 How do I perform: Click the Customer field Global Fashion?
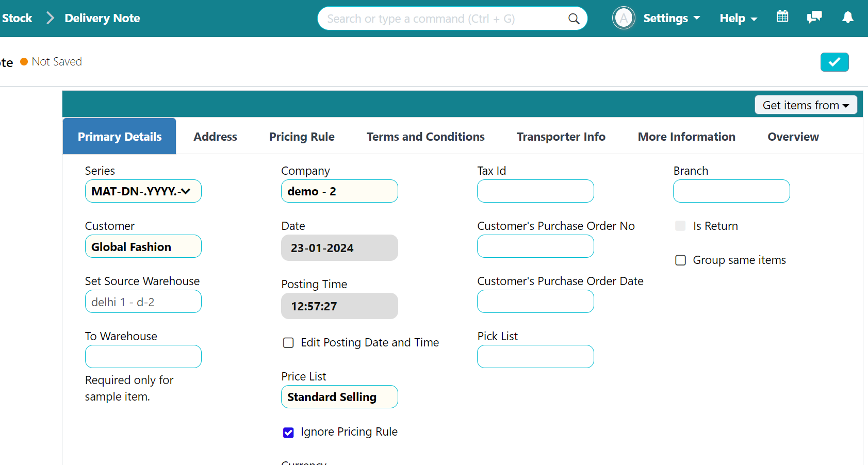143,246
